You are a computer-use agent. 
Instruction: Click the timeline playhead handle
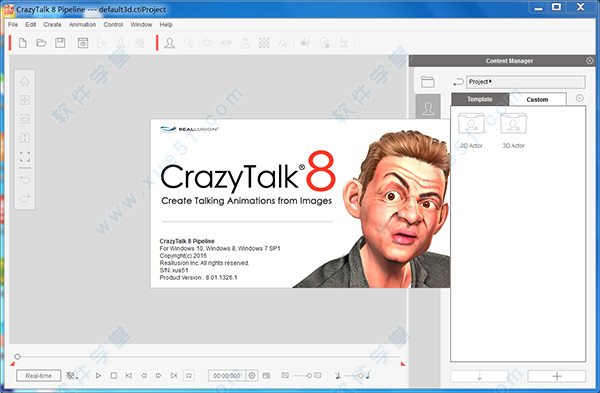[17, 357]
